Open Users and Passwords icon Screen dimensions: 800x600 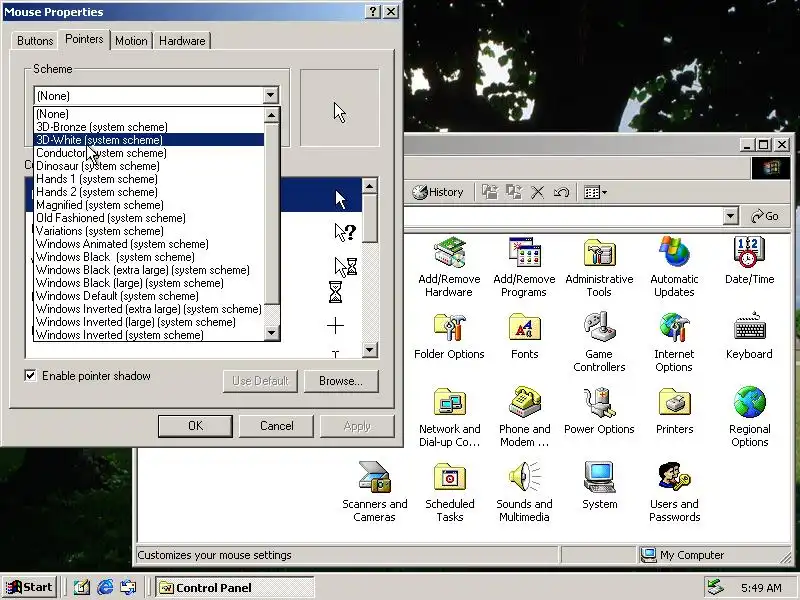(x=674, y=492)
